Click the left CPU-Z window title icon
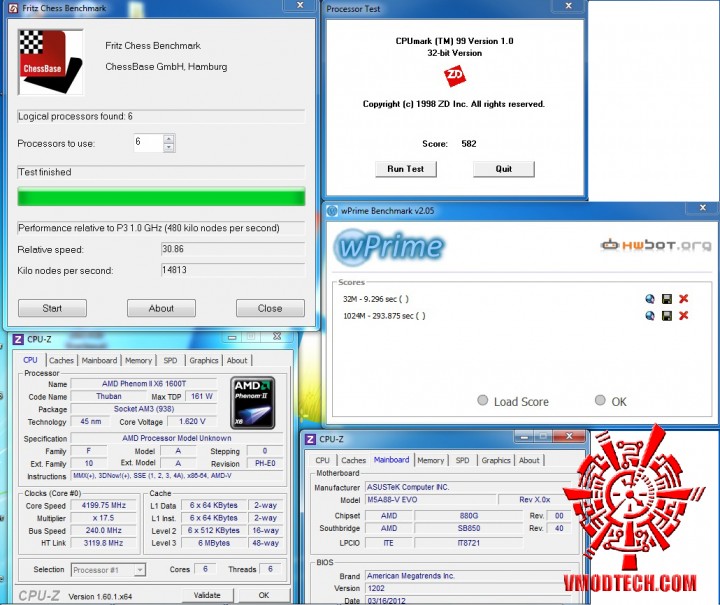The image size is (720, 605). (18, 340)
